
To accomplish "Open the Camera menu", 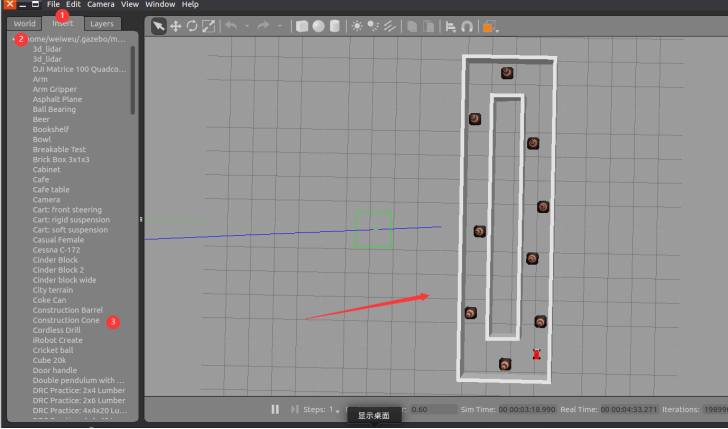I will click(101, 5).
